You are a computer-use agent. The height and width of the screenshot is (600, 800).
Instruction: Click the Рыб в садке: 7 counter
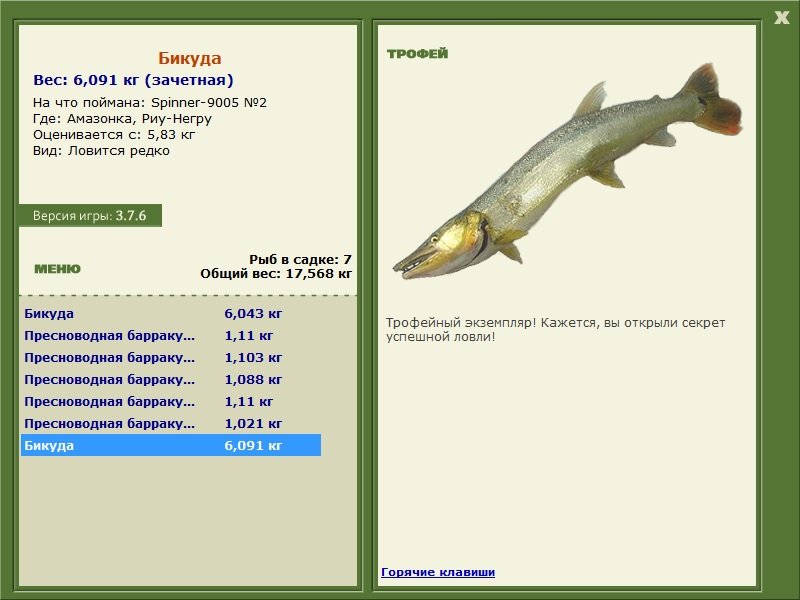coord(301,260)
